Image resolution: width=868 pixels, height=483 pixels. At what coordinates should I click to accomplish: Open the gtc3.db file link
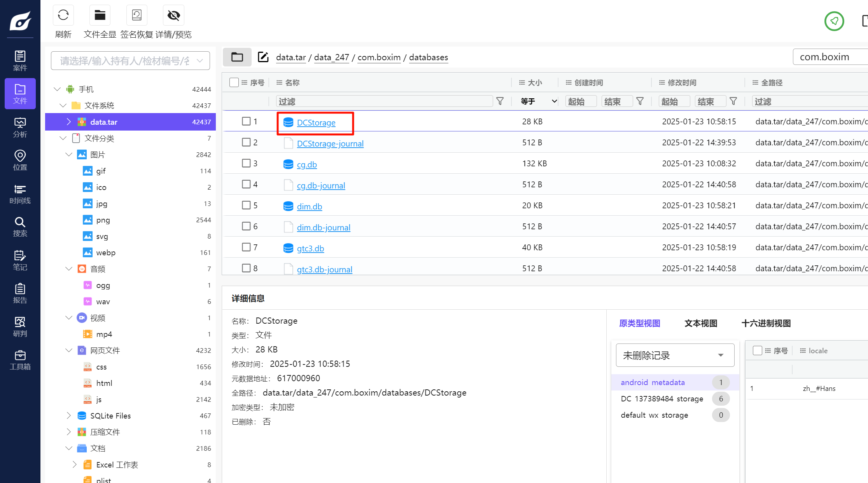coord(310,248)
